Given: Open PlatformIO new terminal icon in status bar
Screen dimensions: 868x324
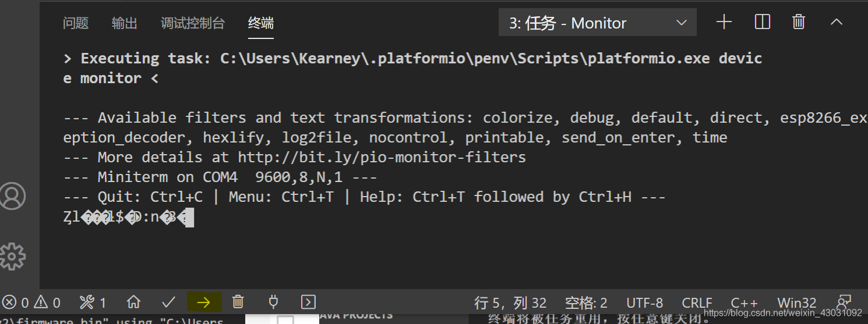Looking at the screenshot, I should [308, 302].
